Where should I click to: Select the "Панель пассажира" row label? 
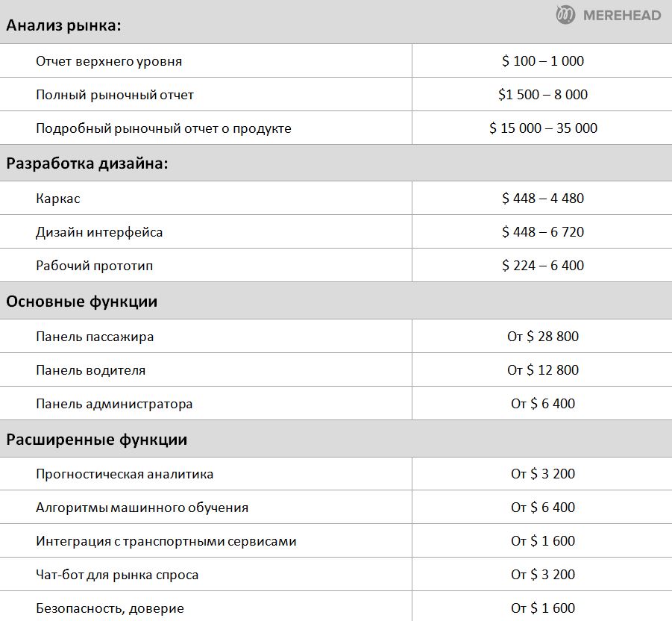[95, 337]
